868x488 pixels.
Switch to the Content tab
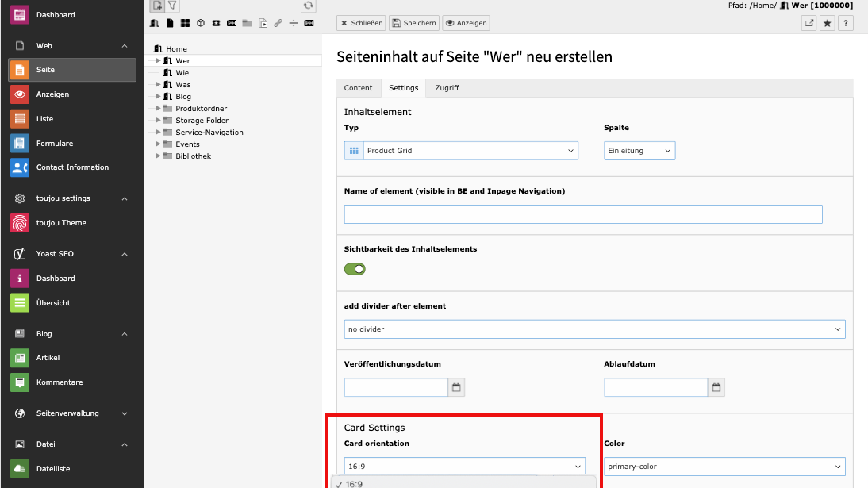click(358, 88)
